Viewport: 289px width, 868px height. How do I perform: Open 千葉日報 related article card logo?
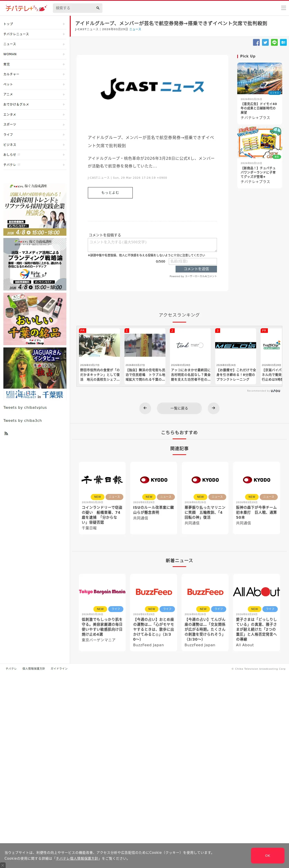point(102,480)
